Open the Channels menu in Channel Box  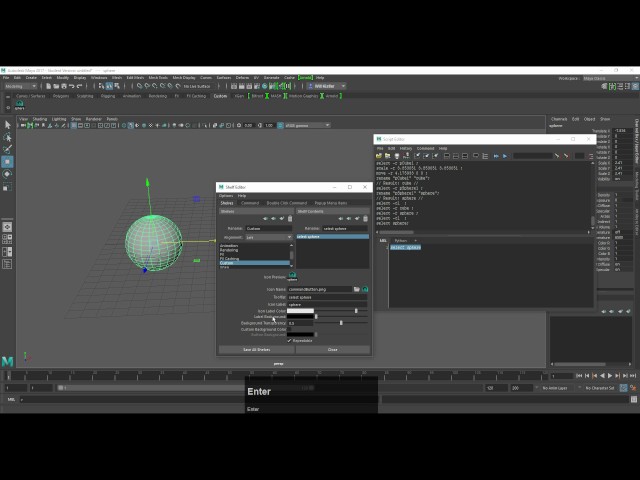point(559,119)
